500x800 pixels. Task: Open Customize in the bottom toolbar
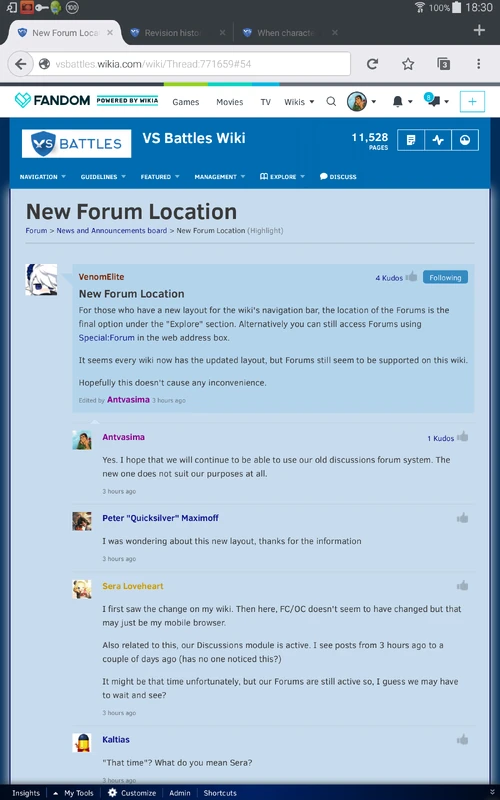[x=132, y=793]
